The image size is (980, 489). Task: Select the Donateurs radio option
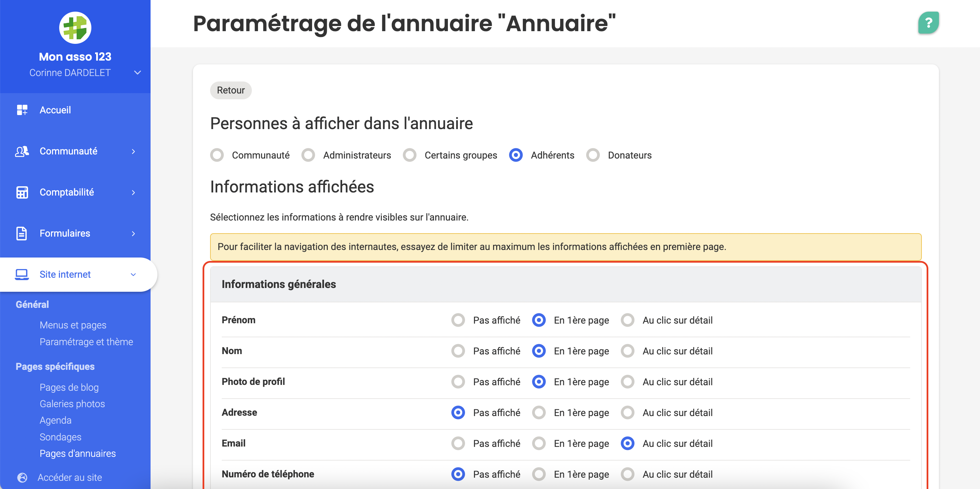(593, 155)
